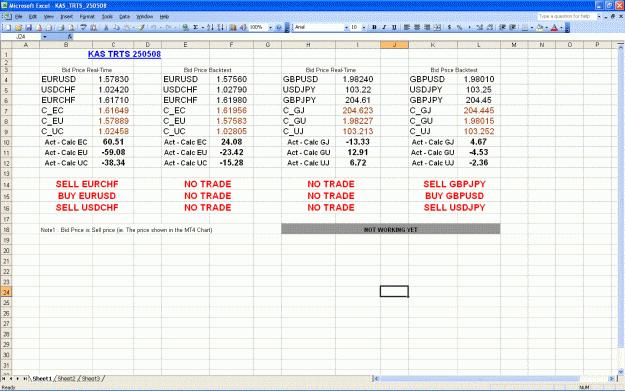625x391 pixels.
Task: Save the workbook with the floppy icon
Action: (x=29, y=27)
